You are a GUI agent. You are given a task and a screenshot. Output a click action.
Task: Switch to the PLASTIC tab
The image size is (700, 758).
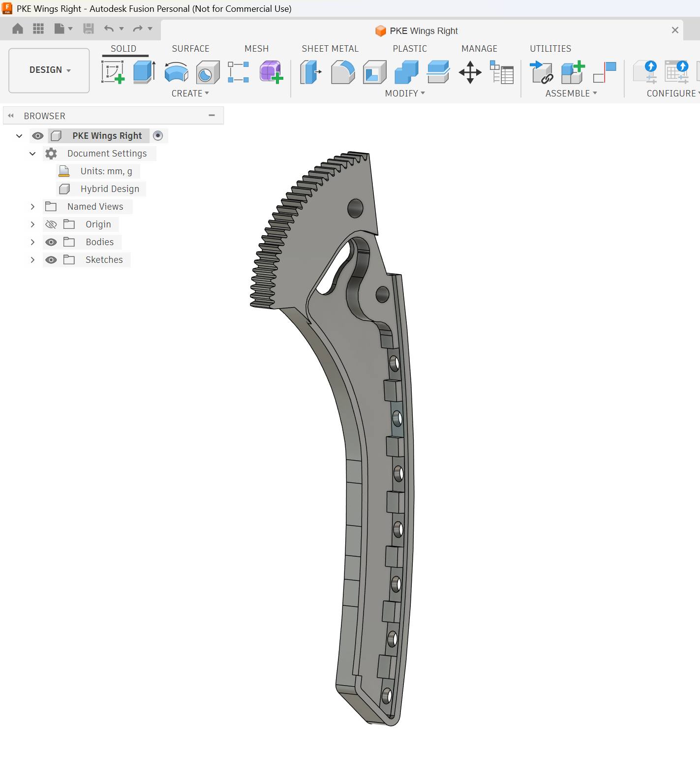[x=410, y=49]
